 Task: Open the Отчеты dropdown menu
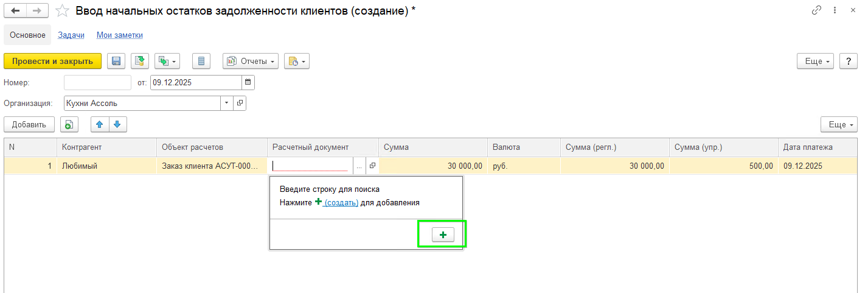(251, 61)
